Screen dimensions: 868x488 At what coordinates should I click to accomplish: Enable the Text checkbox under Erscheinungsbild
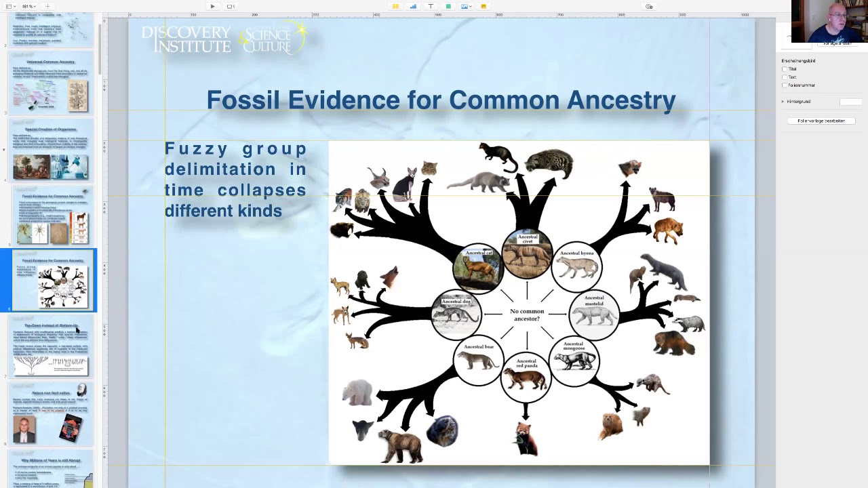coord(785,77)
